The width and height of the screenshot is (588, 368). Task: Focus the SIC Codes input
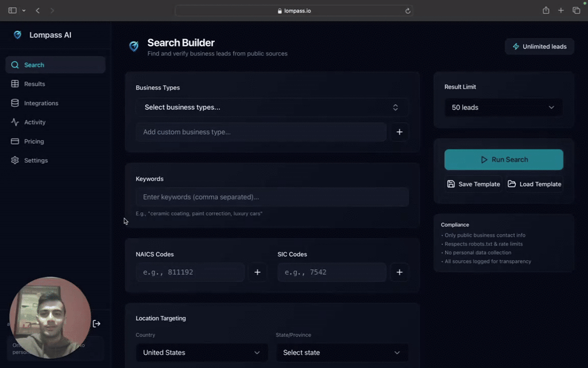[x=332, y=272]
